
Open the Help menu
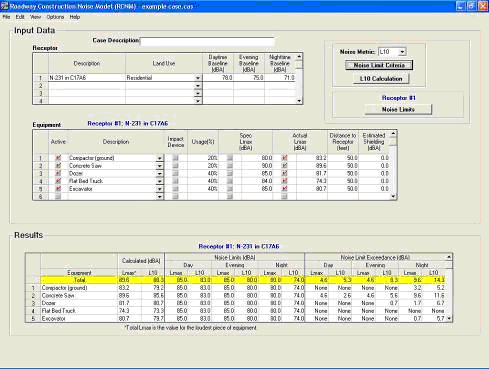tap(75, 17)
